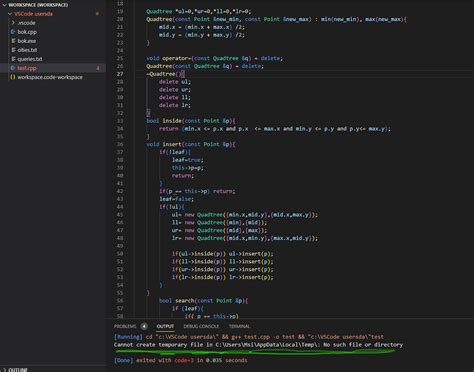This screenshot has height=372, width=474.
Task: Open cities.txt file
Action: point(27,50)
